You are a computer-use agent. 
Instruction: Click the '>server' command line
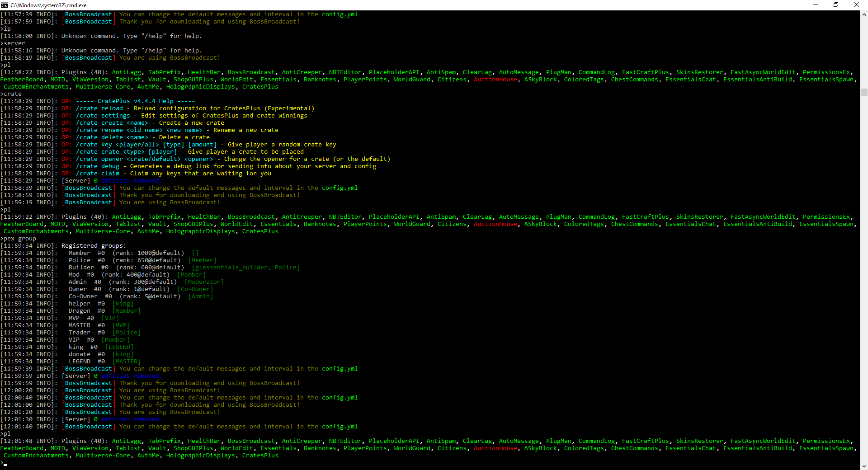pyautogui.click(x=13, y=43)
